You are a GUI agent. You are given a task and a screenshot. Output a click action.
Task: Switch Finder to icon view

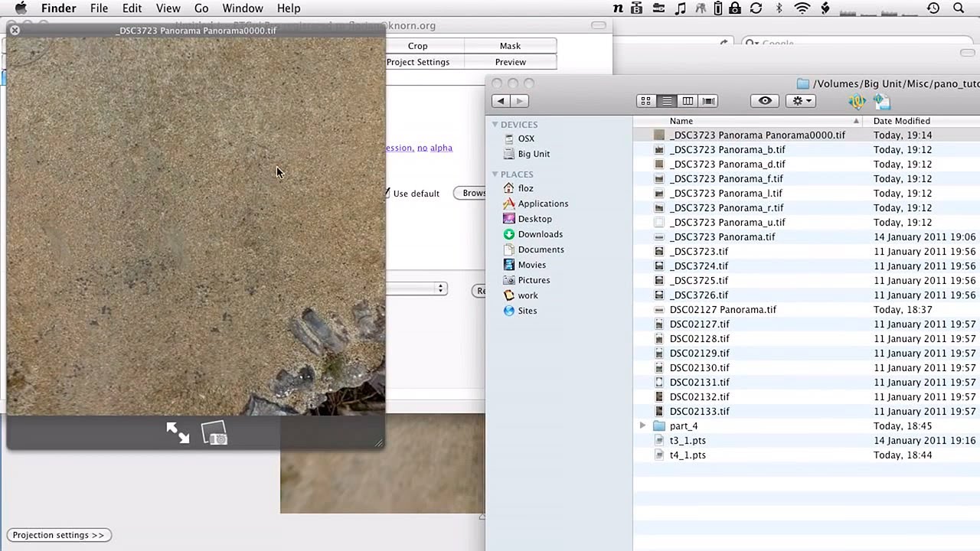pyautogui.click(x=646, y=101)
